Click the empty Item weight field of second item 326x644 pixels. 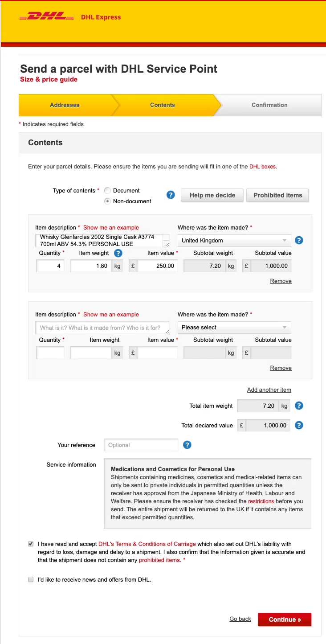[90, 353]
